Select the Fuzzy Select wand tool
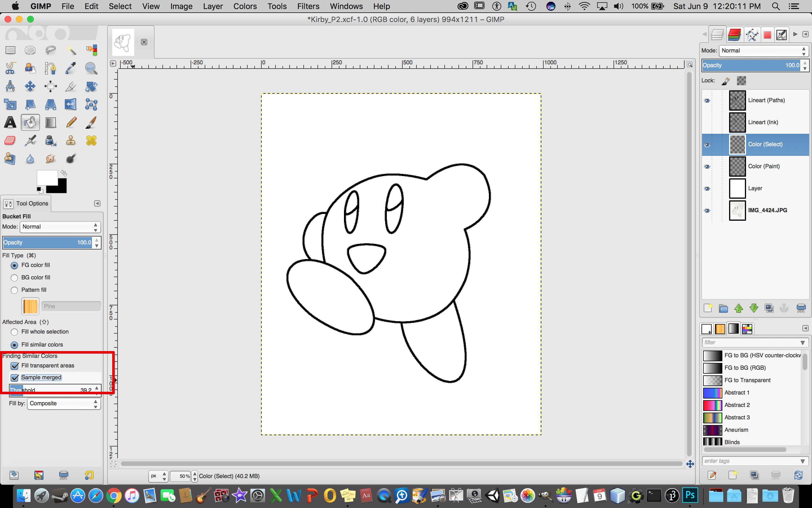Image resolution: width=812 pixels, height=508 pixels. tap(71, 51)
